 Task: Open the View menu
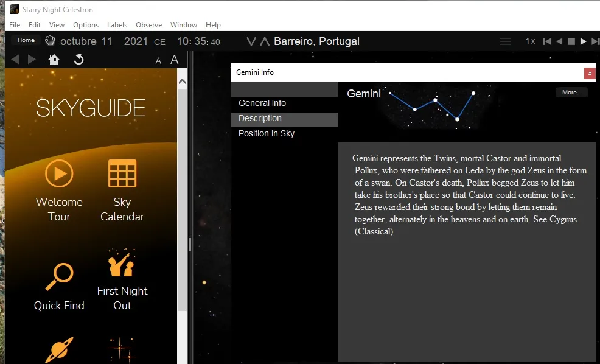tap(57, 25)
